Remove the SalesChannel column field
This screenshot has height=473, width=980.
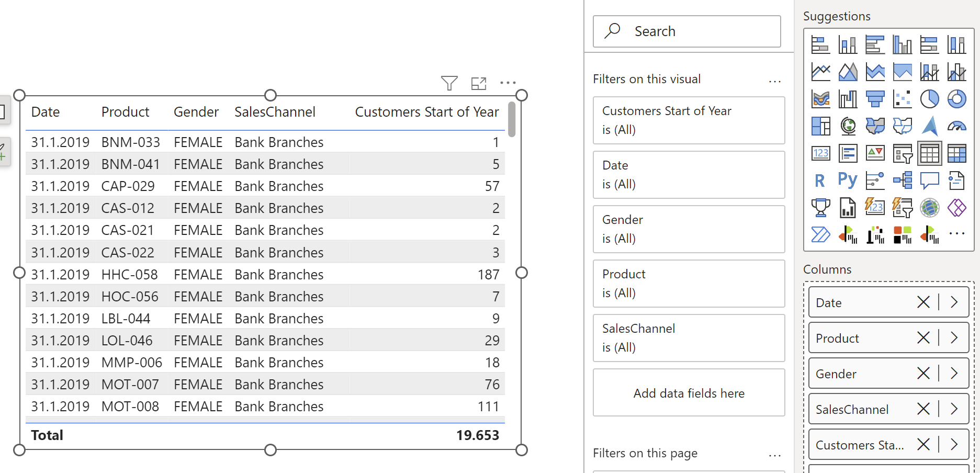(923, 409)
